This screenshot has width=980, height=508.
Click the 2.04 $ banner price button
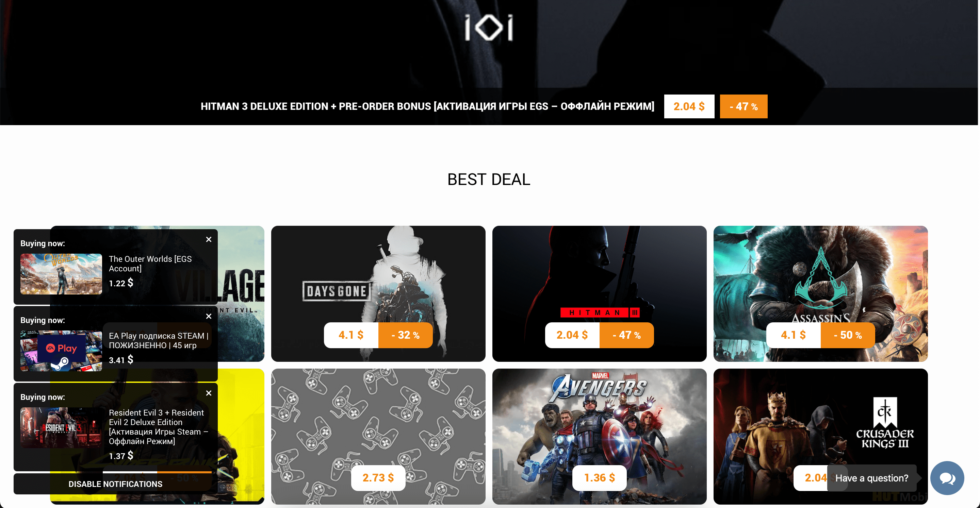pyautogui.click(x=689, y=106)
